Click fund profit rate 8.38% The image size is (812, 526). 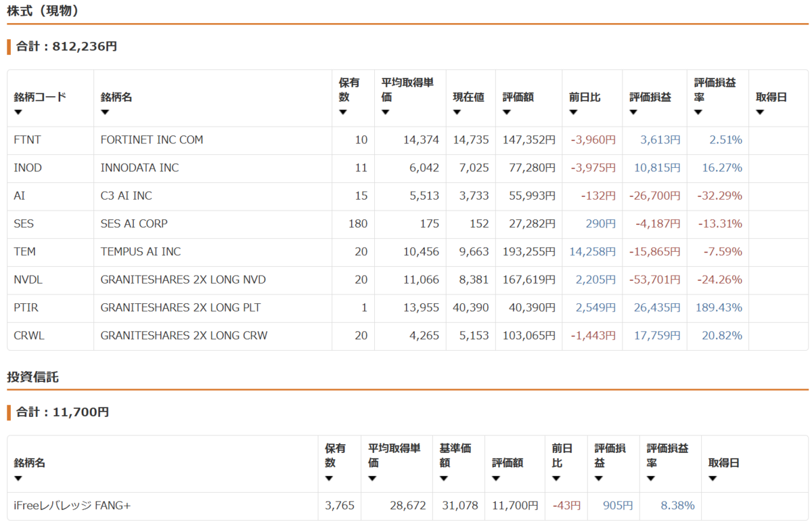click(677, 505)
